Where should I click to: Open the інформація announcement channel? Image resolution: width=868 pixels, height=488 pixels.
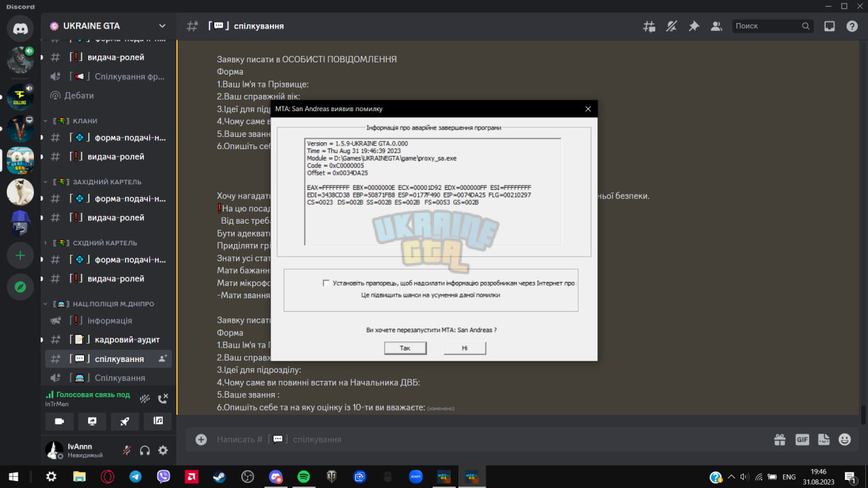coord(108,321)
